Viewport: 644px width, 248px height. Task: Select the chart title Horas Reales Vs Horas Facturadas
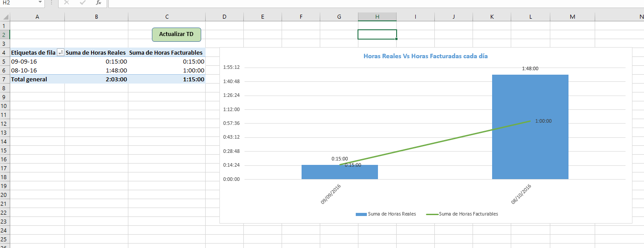tap(425, 56)
